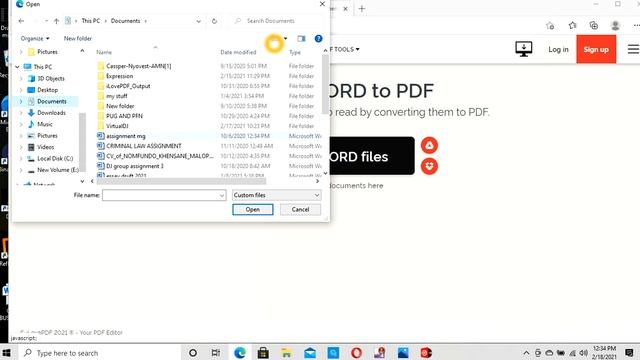Select Documents in the navigation tree
The width and height of the screenshot is (640, 360).
(x=51, y=101)
